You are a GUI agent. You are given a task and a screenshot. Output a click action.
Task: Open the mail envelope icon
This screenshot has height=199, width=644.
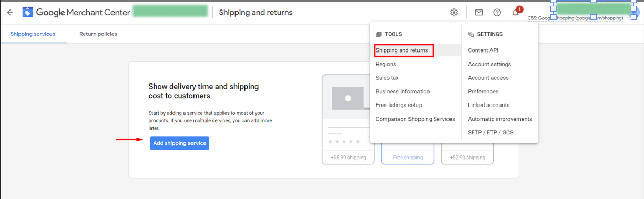pos(479,13)
